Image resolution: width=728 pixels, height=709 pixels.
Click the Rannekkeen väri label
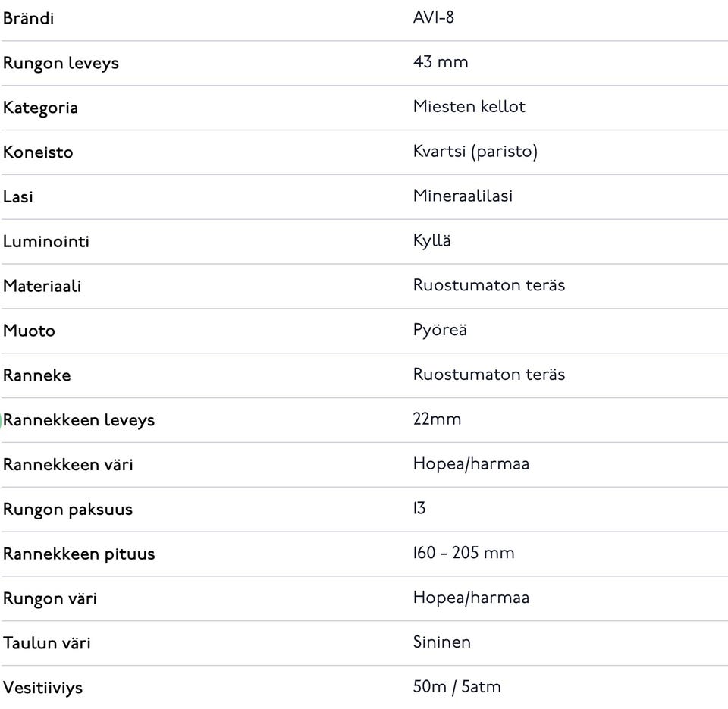pyautogui.click(x=67, y=465)
